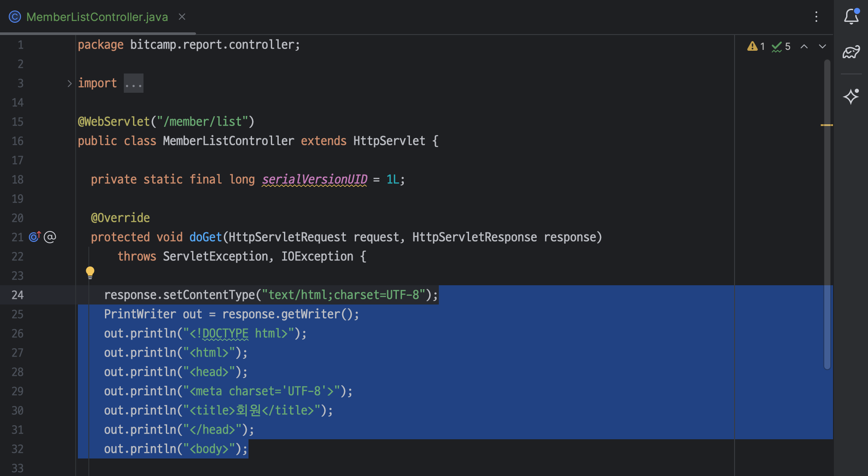
Task: Expand the folded import block chevron
Action: point(69,83)
